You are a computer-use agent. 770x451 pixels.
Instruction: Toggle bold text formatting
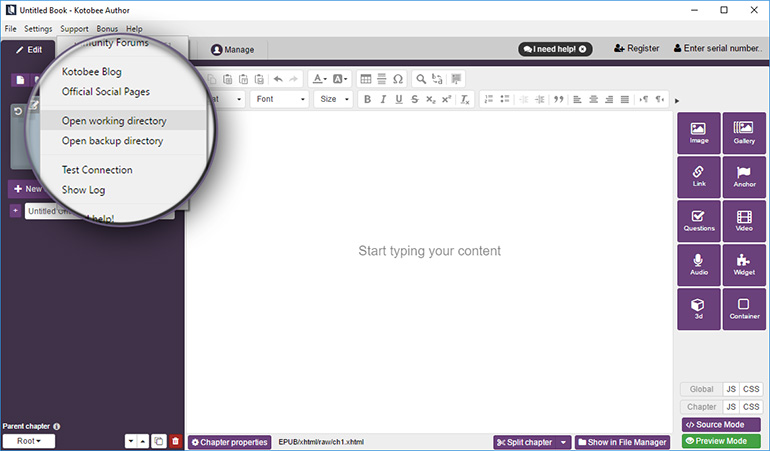click(367, 99)
